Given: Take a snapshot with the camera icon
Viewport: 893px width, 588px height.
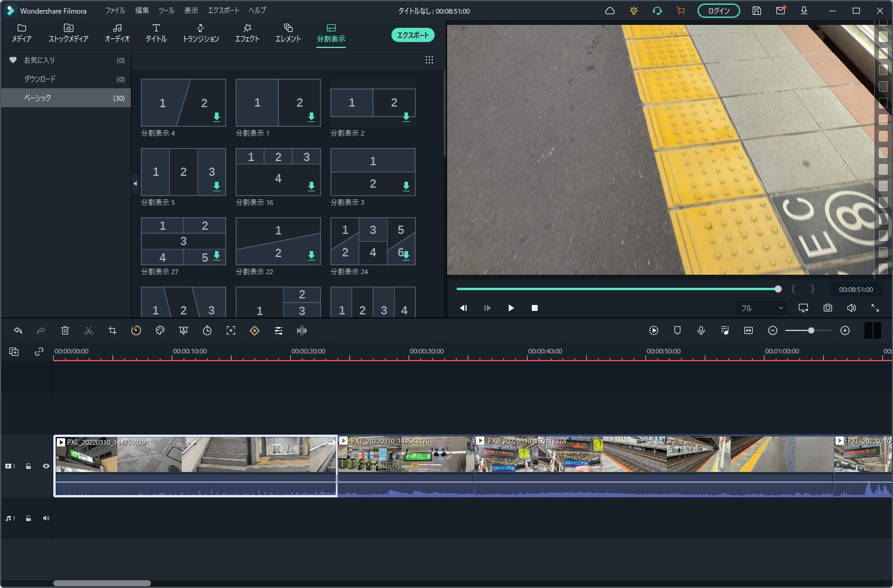Looking at the screenshot, I should (x=827, y=308).
